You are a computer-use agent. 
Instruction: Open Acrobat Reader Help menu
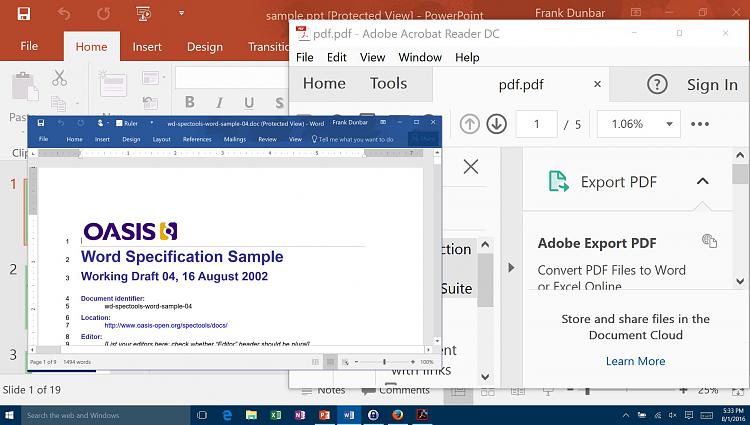point(467,57)
